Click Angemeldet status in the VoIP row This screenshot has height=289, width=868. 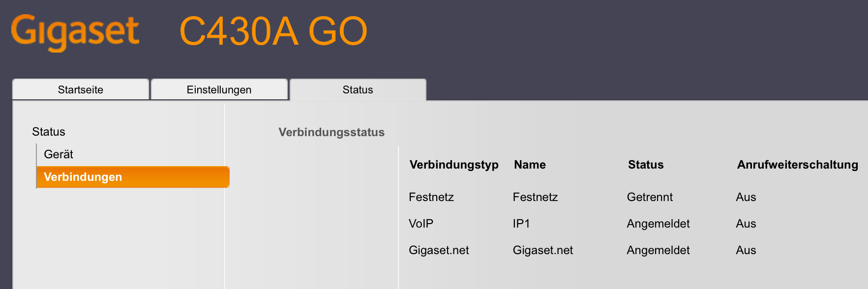pos(658,224)
